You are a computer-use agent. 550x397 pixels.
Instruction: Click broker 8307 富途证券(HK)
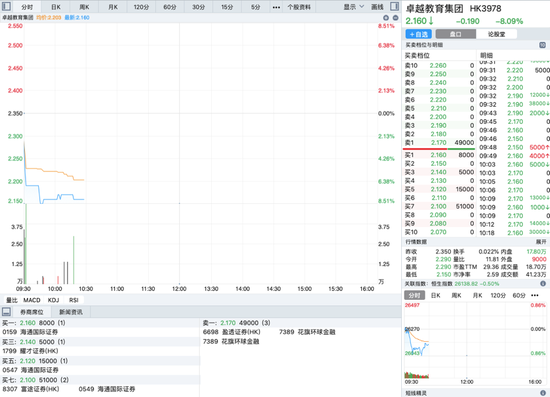point(31,389)
